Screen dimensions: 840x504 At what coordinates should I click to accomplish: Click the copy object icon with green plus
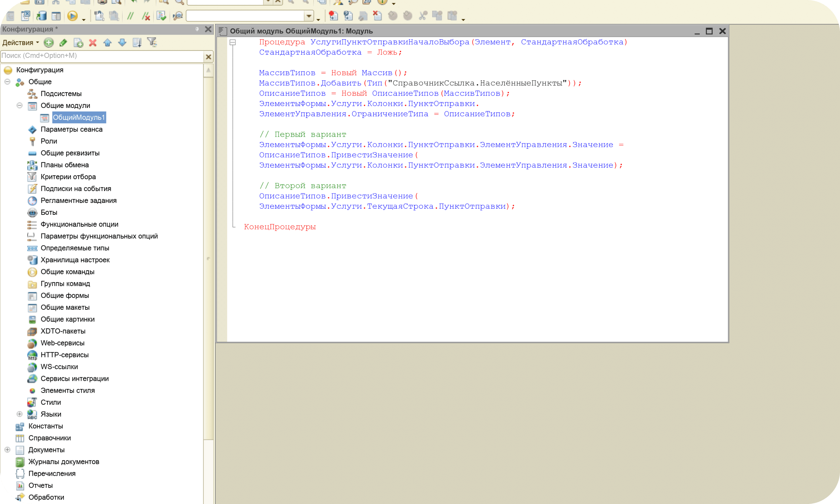coord(78,43)
